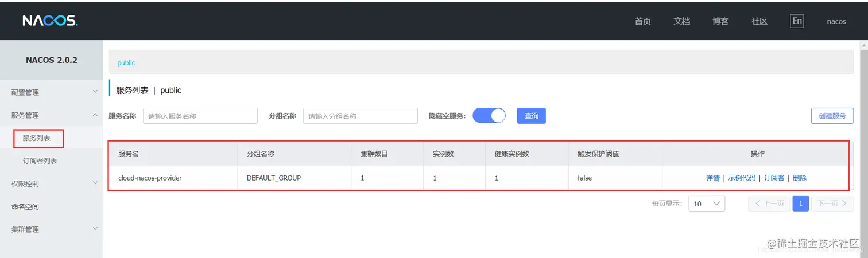Click the 下一页 pagination button
Screen dimensions: 868x258
click(832, 204)
